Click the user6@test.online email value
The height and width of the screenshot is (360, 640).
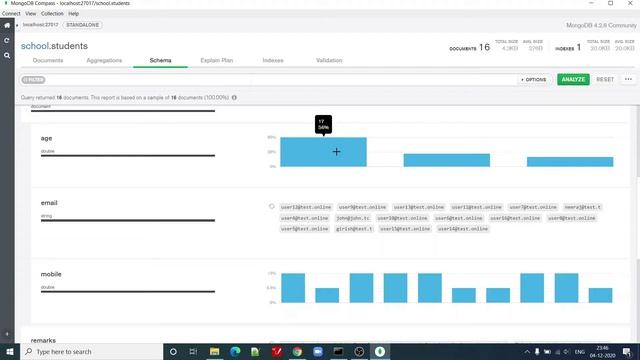point(458,218)
